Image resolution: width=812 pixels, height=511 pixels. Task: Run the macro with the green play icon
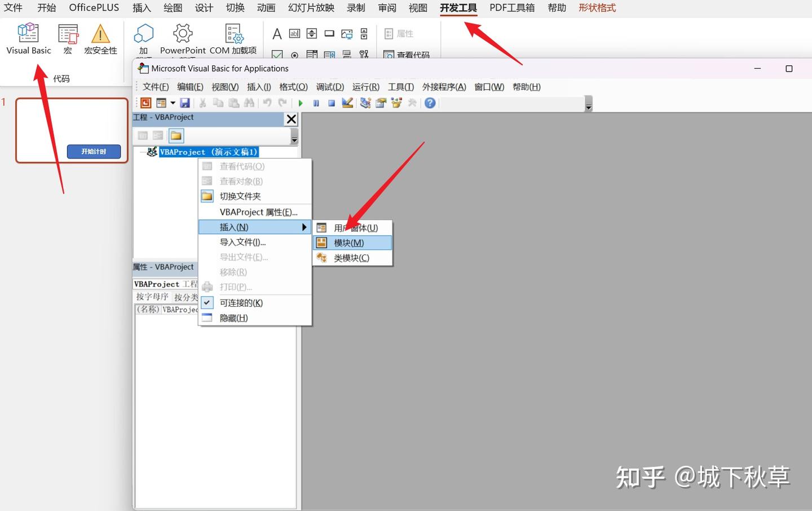tap(301, 103)
